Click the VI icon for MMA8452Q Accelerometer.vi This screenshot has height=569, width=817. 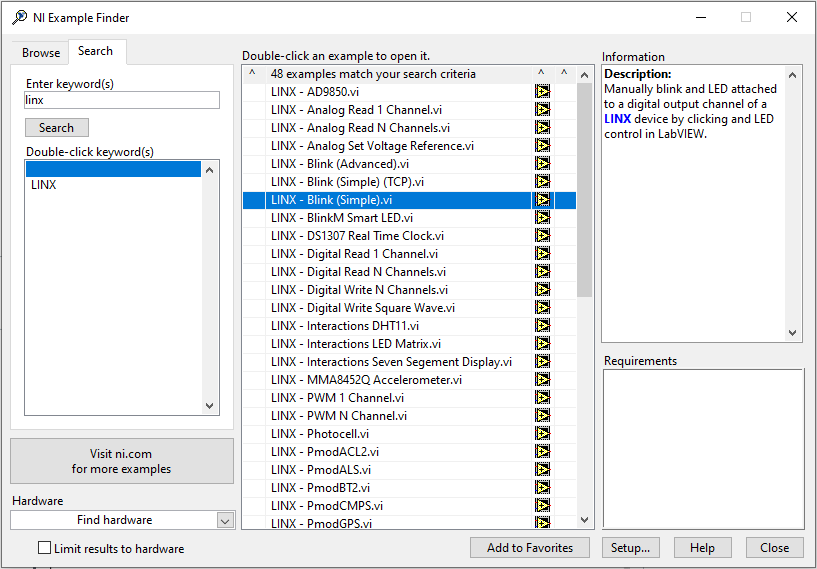[542, 380]
